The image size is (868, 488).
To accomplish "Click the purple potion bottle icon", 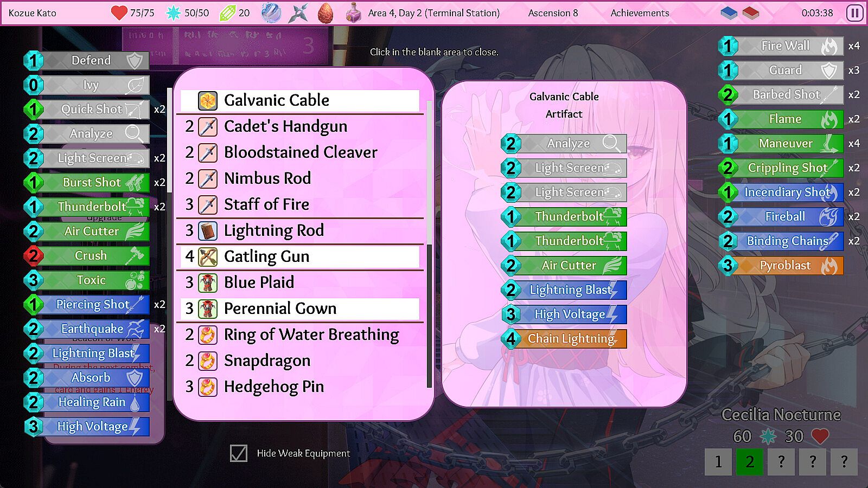I will point(354,12).
